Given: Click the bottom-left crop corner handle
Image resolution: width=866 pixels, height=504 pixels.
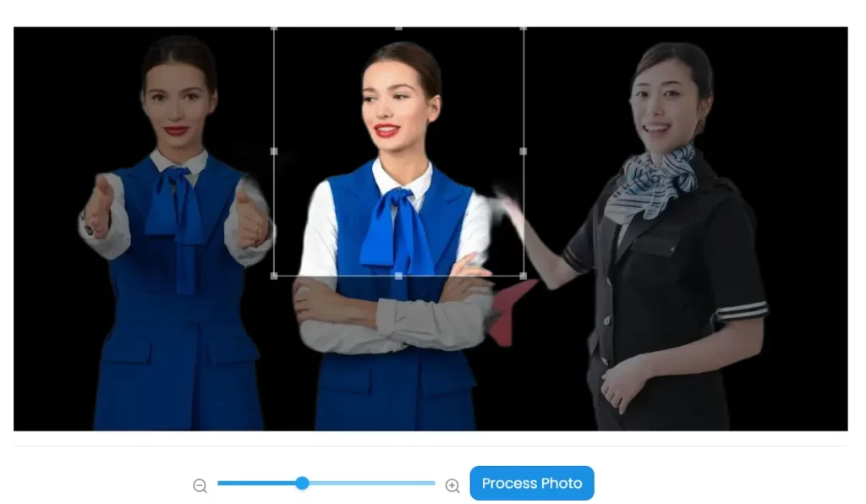Looking at the screenshot, I should 274,276.
